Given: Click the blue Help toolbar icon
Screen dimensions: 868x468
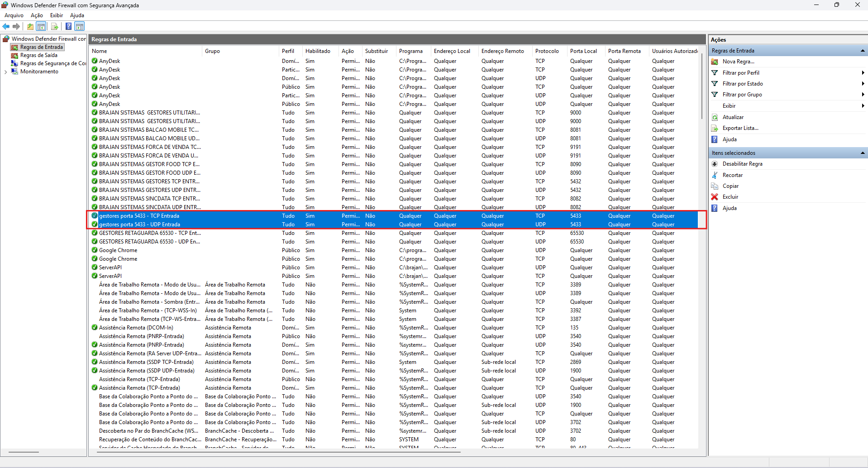Looking at the screenshot, I should [x=68, y=26].
